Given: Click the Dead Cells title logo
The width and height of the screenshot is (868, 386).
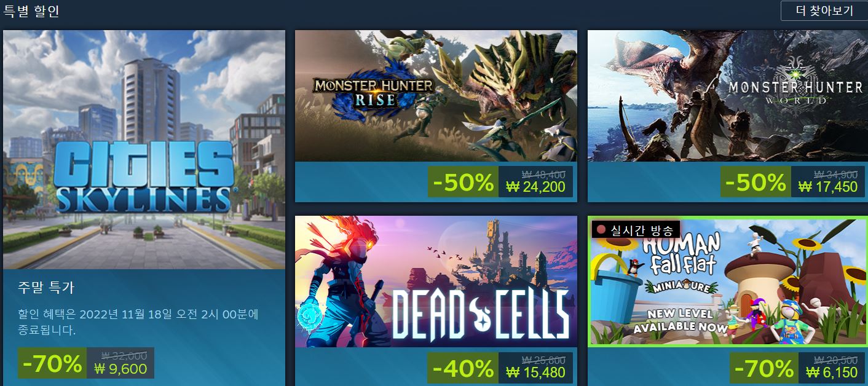Looking at the screenshot, I should (x=480, y=315).
